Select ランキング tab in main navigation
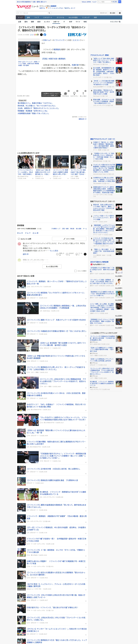The image size is (138, 644). click(x=86, y=17)
